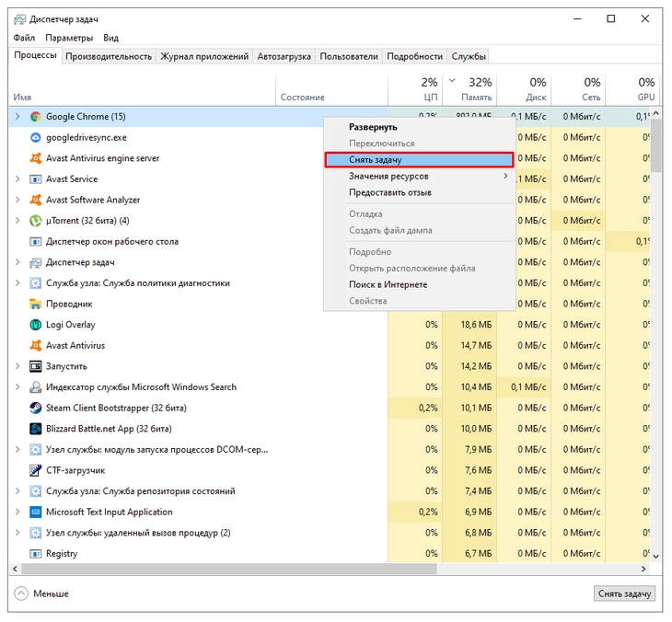Click the scroll-left arrow of horizontal scrollbar
This screenshot has height=622, width=672.
point(15,569)
